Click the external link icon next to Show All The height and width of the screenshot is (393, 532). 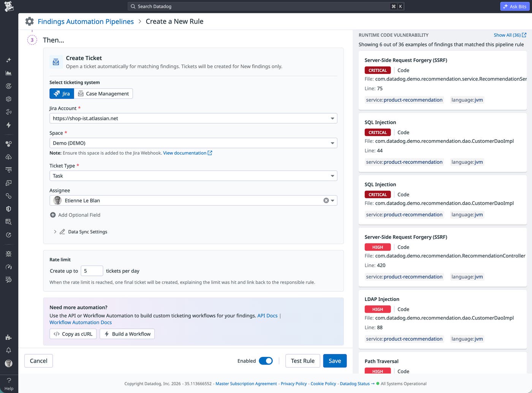tap(524, 35)
